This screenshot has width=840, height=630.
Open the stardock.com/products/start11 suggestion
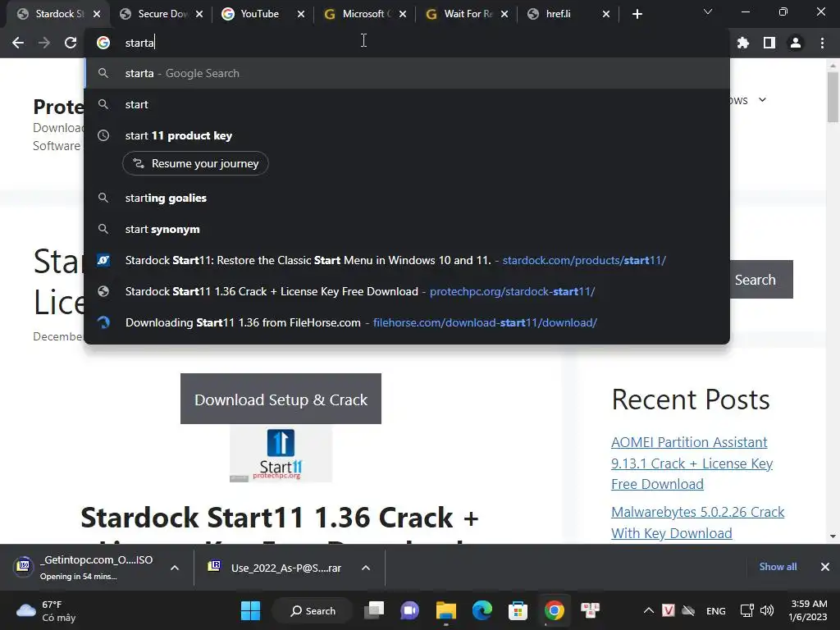(407, 260)
